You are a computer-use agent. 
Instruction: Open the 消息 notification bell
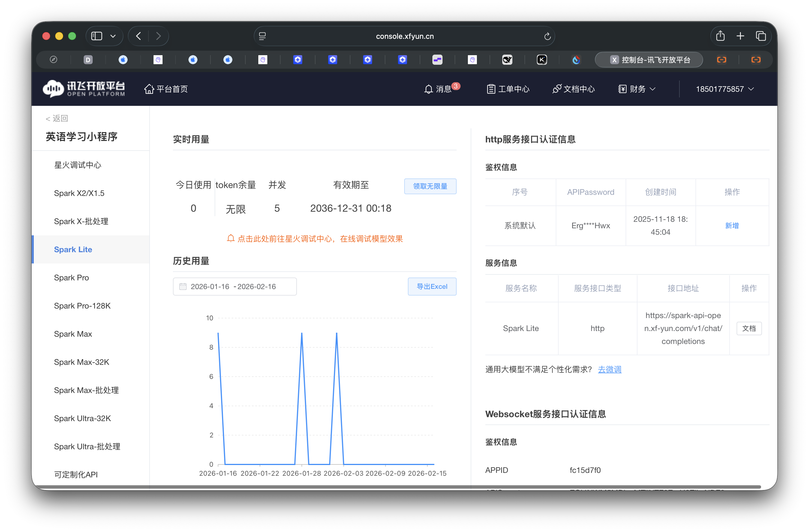coord(428,89)
